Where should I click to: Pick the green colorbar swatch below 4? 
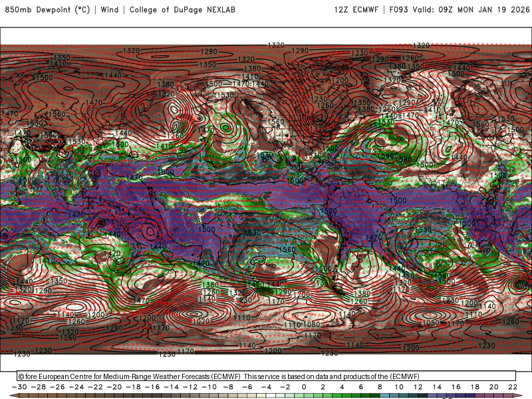pyautogui.click(x=346, y=396)
